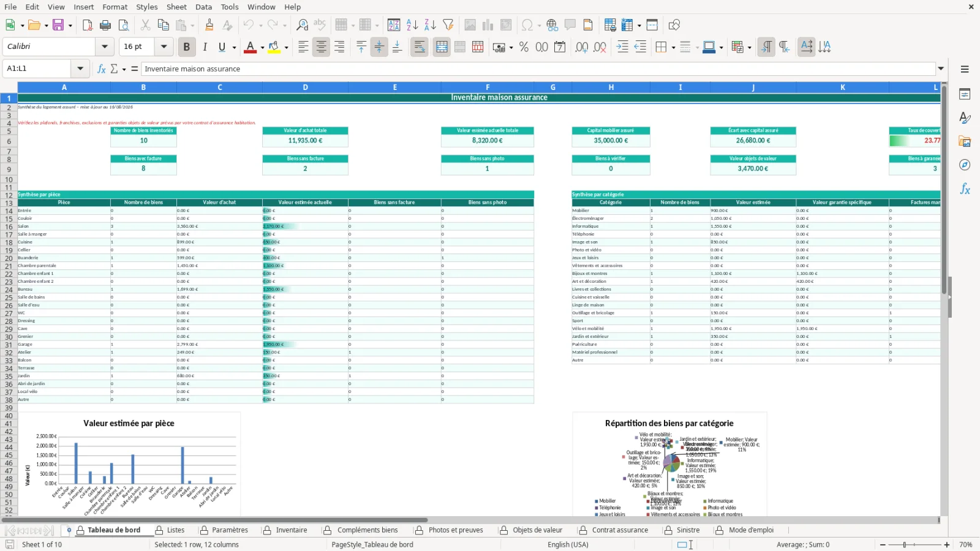Open the font name dropdown
This screenshot has width=980, height=551.
pos(105,47)
